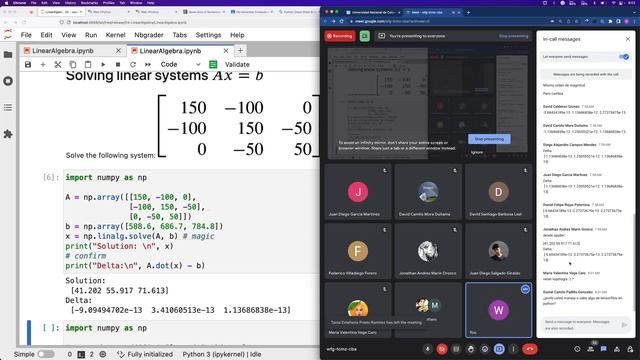Open File menu in JupyterLab
Screen dimensions: 640x360
(26, 35)
